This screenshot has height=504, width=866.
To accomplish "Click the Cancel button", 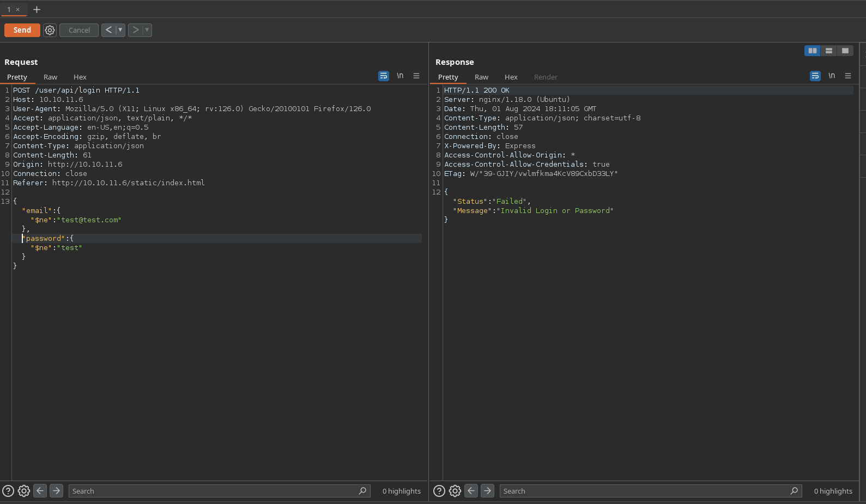I will [79, 30].
